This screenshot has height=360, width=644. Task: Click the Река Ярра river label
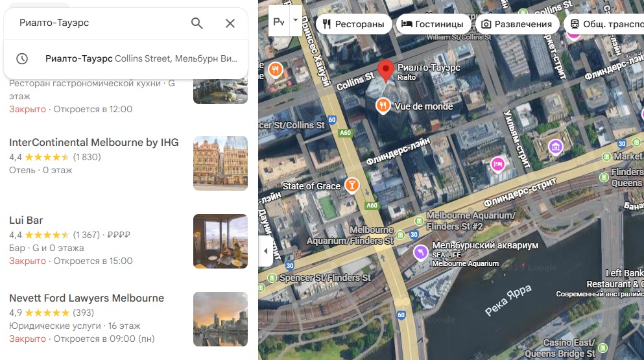pyautogui.click(x=508, y=300)
